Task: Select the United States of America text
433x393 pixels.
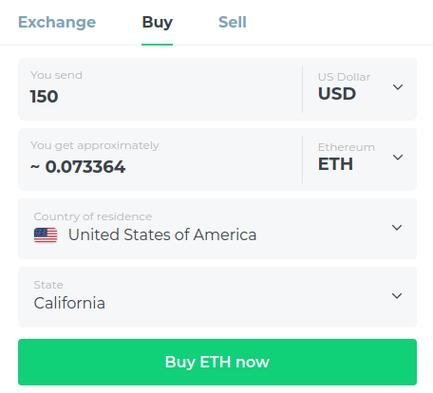Action: [x=162, y=235]
